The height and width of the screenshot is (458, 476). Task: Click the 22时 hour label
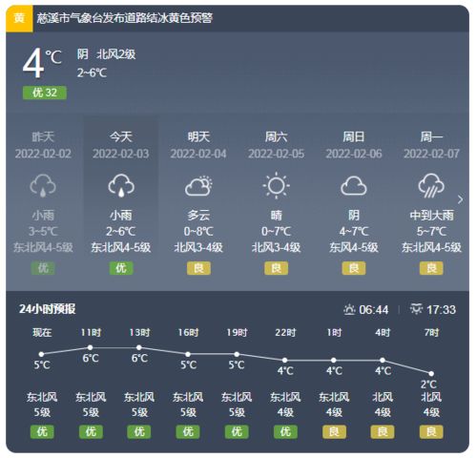(285, 333)
